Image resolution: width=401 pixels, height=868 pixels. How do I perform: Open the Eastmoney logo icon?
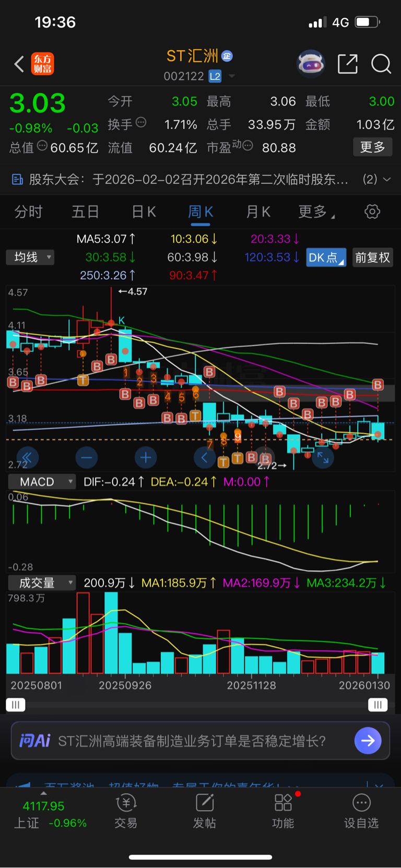(42, 64)
